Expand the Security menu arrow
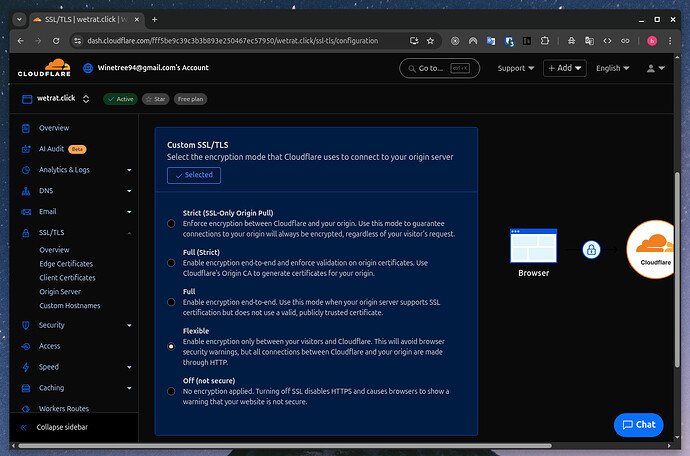The height and width of the screenshot is (456, 690). (129, 325)
